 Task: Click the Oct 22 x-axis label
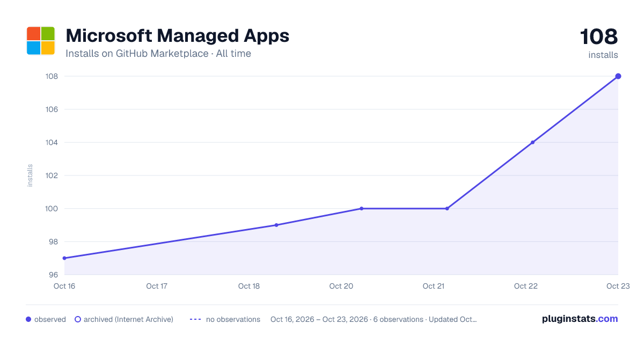click(x=526, y=286)
